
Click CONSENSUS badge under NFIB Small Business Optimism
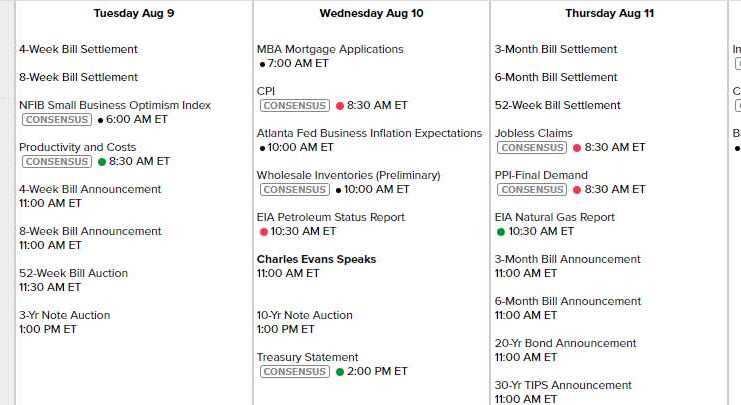pos(56,119)
